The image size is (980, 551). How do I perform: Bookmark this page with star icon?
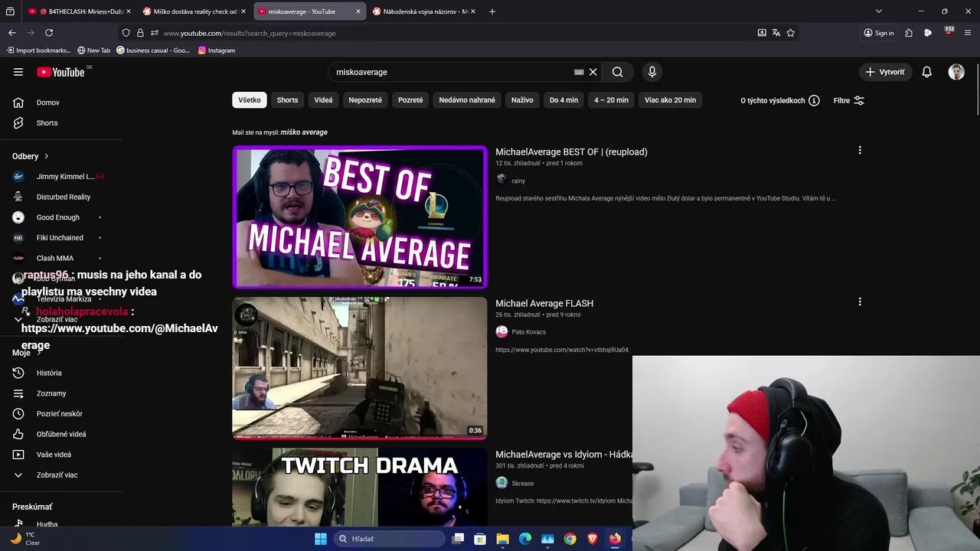791,33
